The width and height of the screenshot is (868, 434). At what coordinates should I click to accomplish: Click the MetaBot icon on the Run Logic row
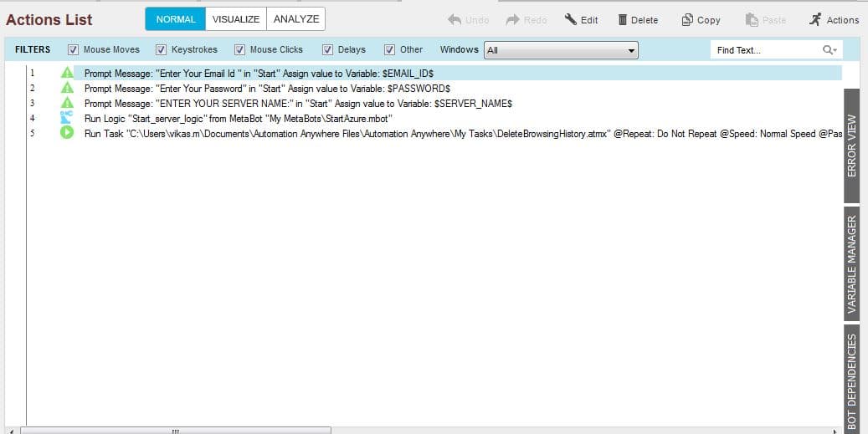pos(66,117)
